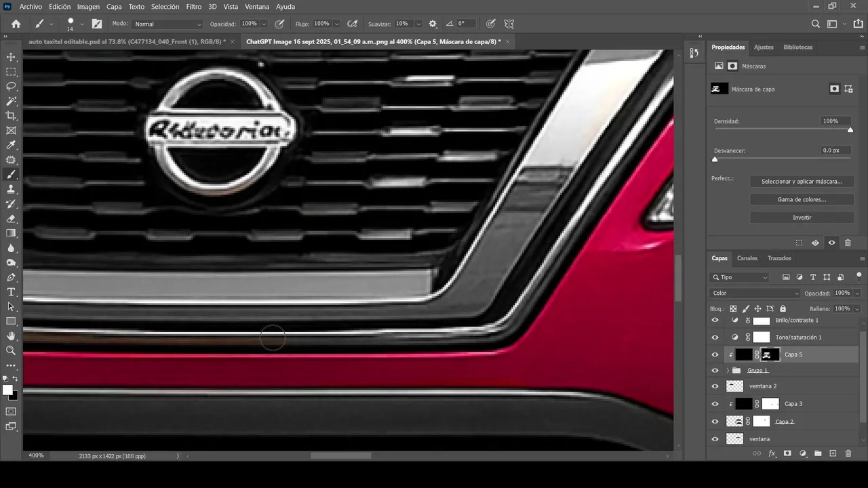868x488 pixels.
Task: Open smoothing options gear
Action: [x=433, y=24]
